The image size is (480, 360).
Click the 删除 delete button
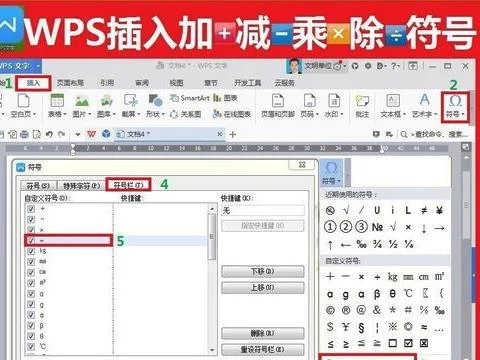(263, 333)
